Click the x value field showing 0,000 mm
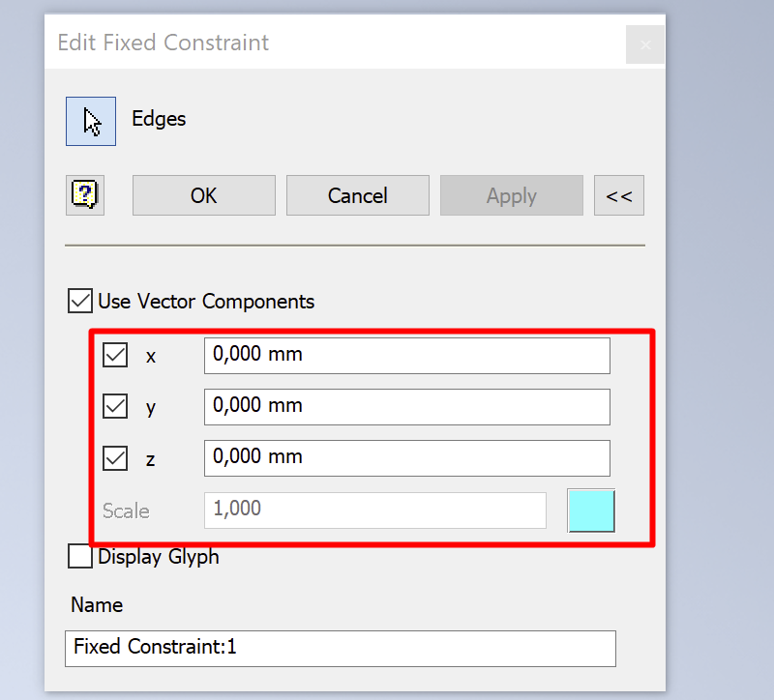 [406, 356]
